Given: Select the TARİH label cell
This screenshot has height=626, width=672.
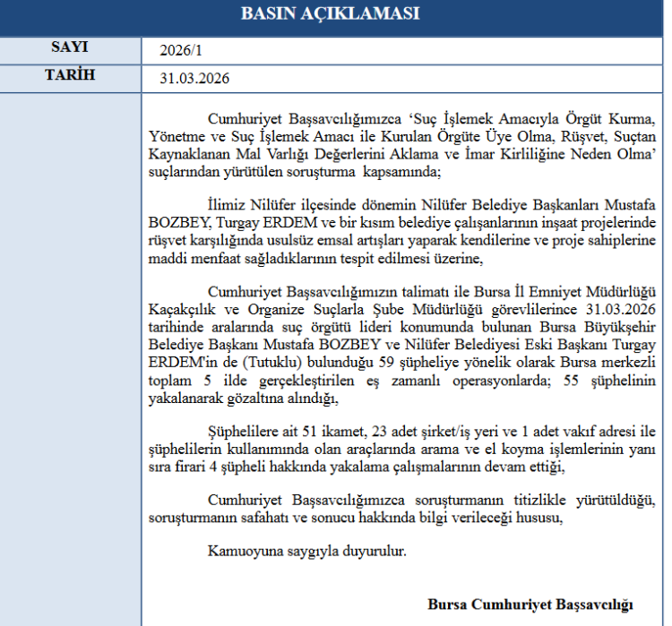Looking at the screenshot, I should (x=70, y=76).
